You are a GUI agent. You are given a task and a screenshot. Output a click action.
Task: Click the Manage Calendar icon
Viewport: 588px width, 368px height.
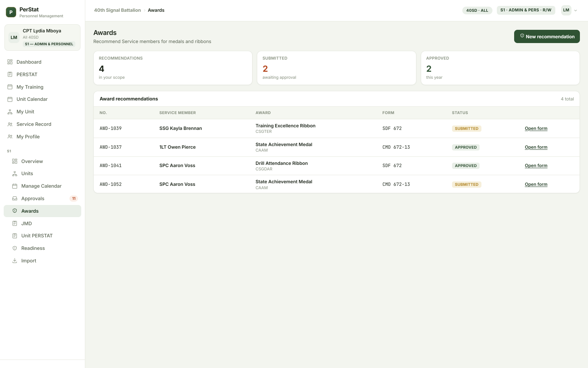point(15,186)
